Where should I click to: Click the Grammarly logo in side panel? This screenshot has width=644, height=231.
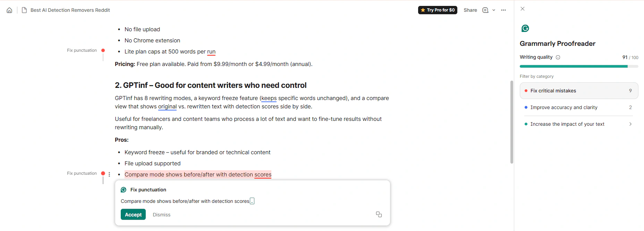click(x=525, y=28)
